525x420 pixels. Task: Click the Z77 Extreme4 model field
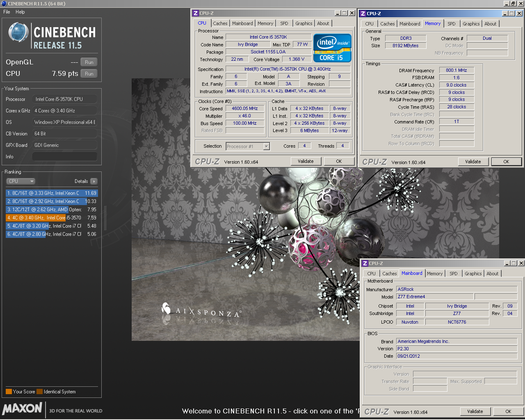pyautogui.click(x=435, y=297)
